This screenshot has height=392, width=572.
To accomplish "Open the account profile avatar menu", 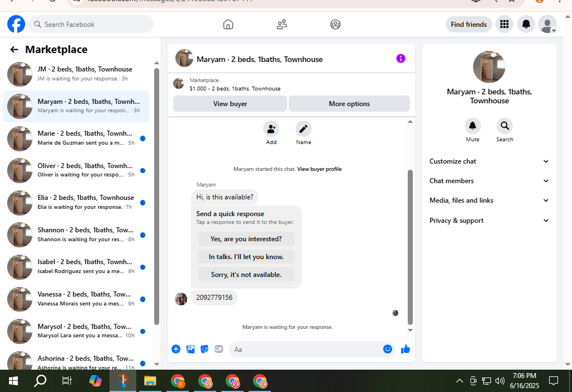I will tap(547, 25).
